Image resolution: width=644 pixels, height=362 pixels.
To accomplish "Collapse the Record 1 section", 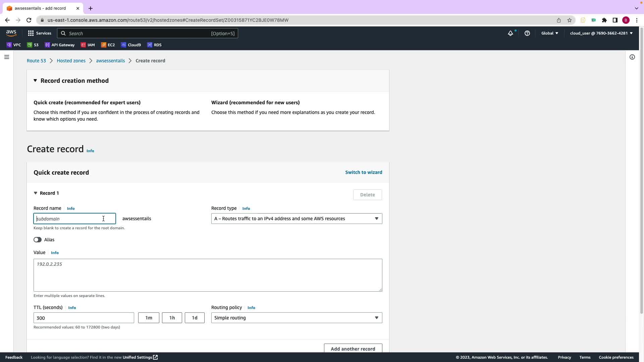I will coord(36,193).
